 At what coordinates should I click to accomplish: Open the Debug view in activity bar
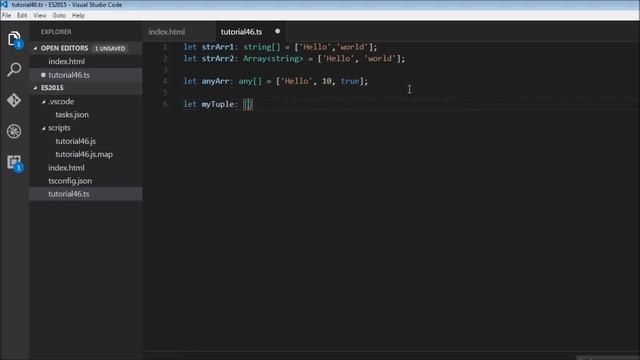click(14, 131)
